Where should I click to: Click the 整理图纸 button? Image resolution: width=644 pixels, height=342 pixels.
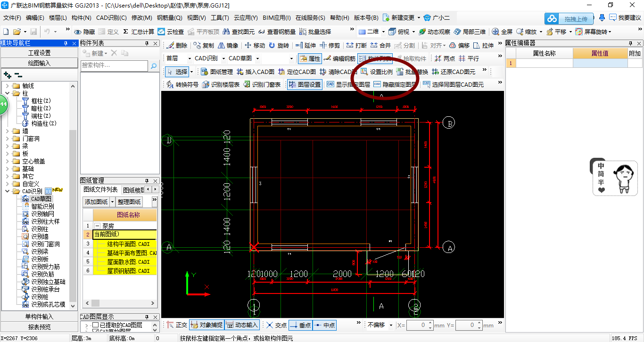[x=129, y=202]
